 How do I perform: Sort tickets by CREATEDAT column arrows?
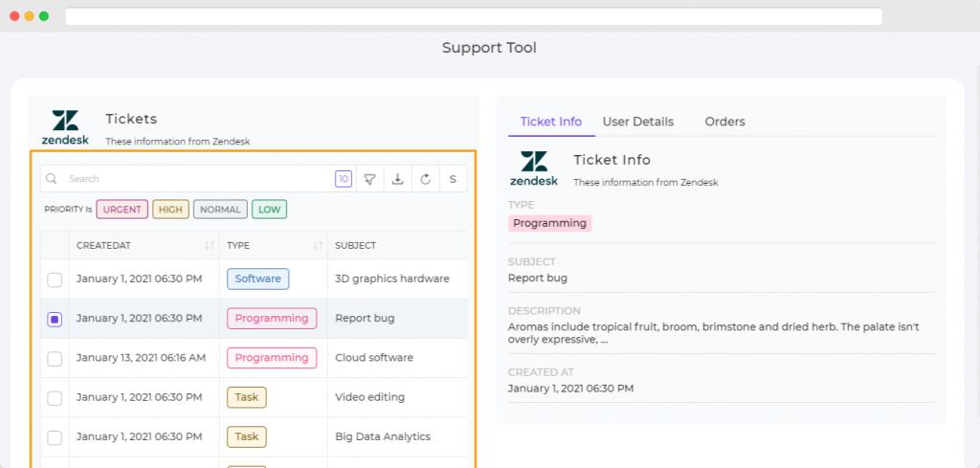tap(209, 246)
